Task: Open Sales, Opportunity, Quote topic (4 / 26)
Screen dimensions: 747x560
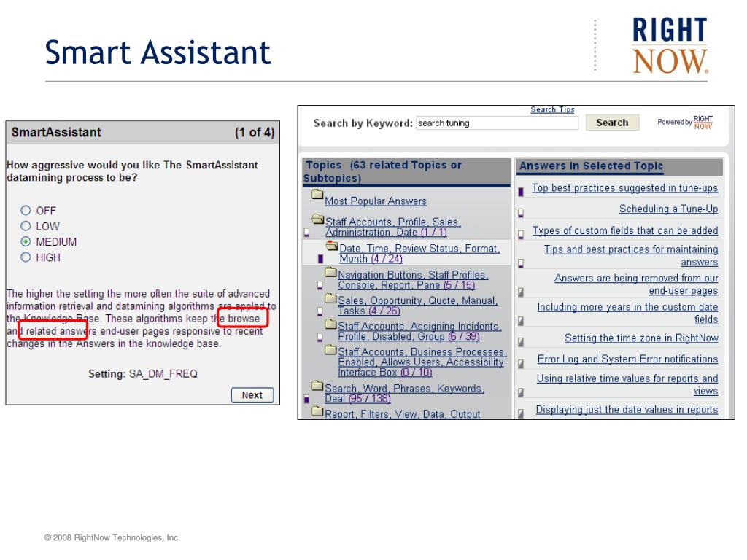Action: click(x=418, y=306)
